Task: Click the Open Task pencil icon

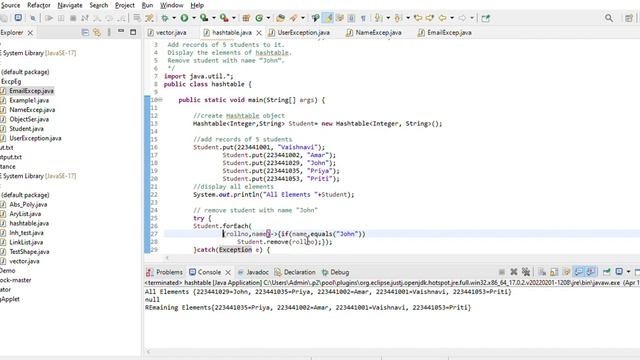Action: (x=293, y=18)
